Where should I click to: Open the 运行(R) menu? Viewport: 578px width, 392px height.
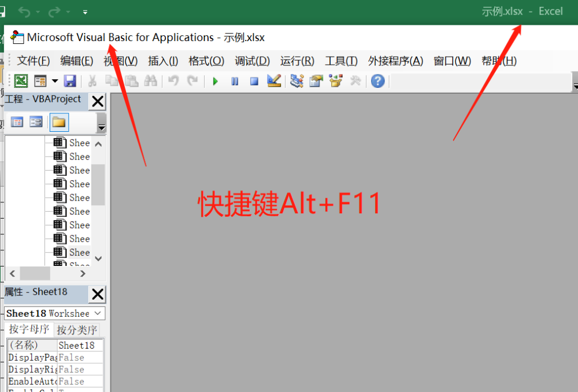297,61
